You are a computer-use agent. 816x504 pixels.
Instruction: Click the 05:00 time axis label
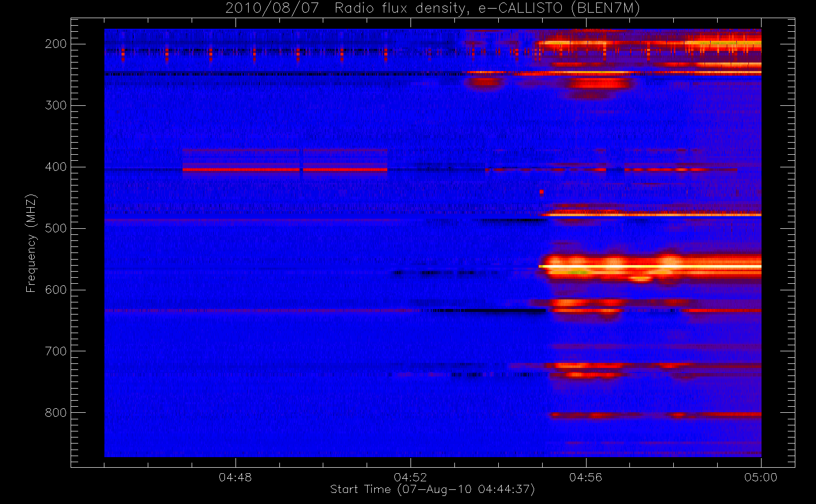761,477
